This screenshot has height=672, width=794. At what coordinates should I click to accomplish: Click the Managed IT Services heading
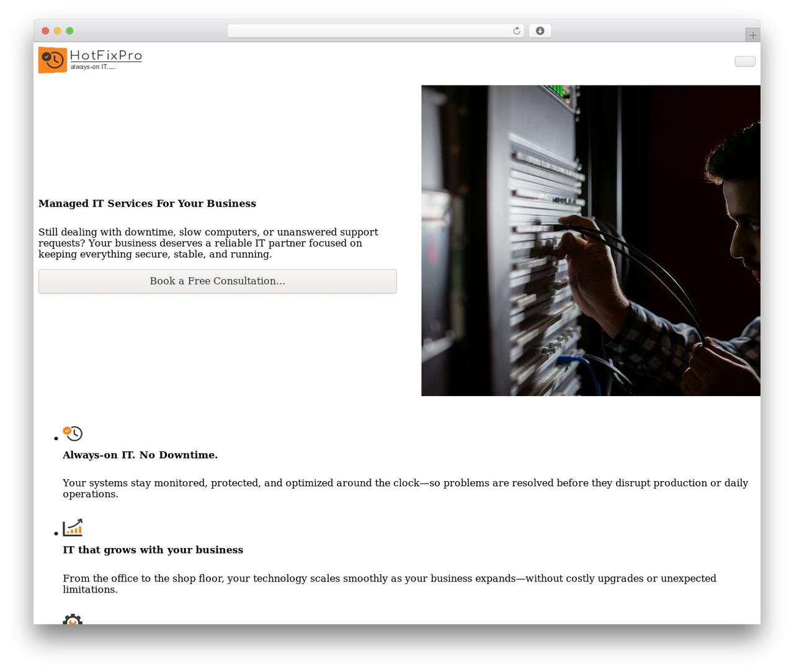tap(147, 203)
